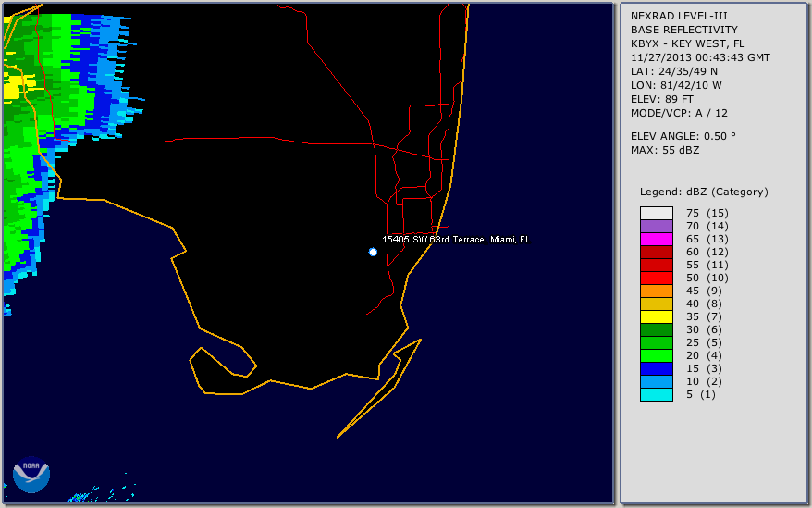Click the legend label 40 (8)
Screen dimensions: 812x508
[x=704, y=304]
